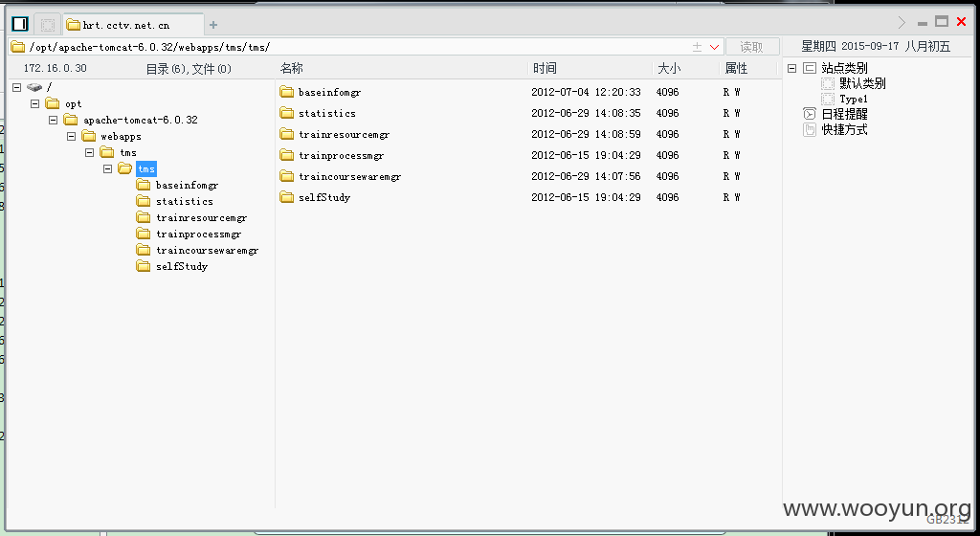Click the GB2312 encoding status label

click(947, 520)
